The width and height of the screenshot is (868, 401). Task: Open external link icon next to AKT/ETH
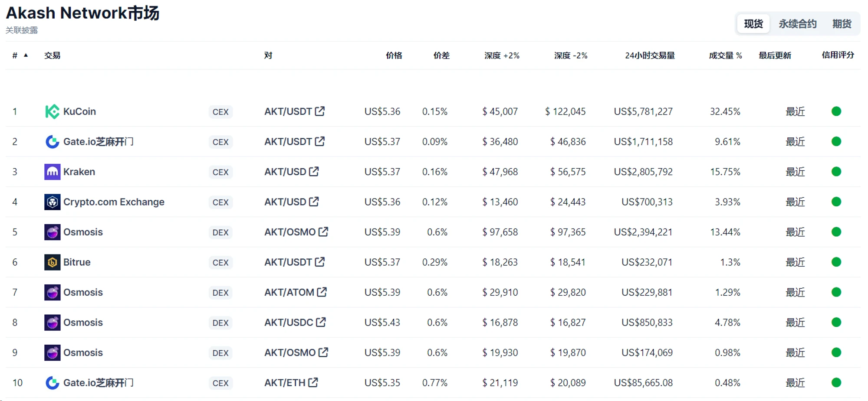click(313, 382)
